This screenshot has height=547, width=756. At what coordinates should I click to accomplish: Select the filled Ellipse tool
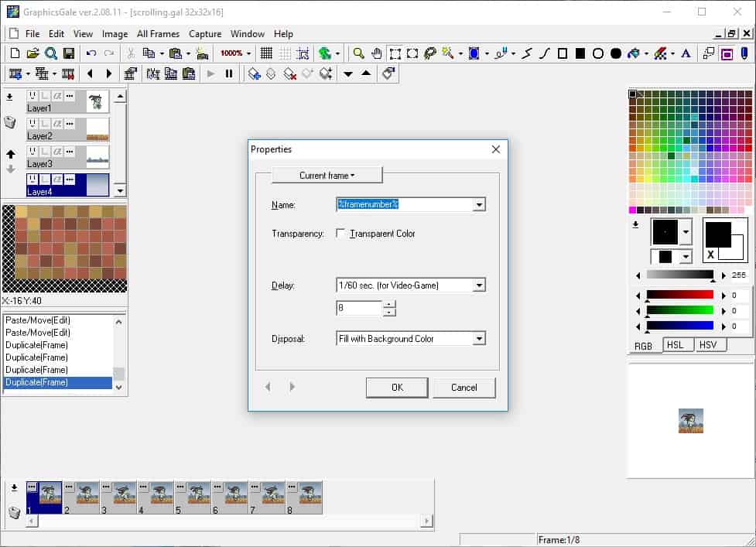[616, 53]
